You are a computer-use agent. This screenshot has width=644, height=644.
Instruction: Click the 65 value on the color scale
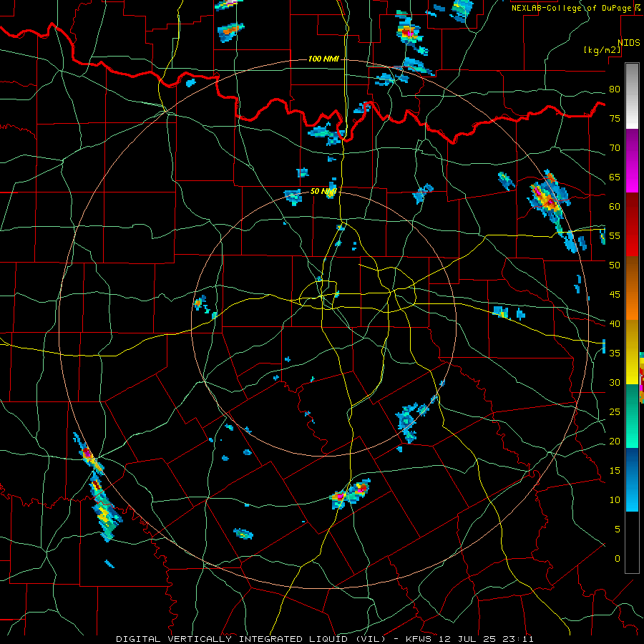(x=615, y=177)
